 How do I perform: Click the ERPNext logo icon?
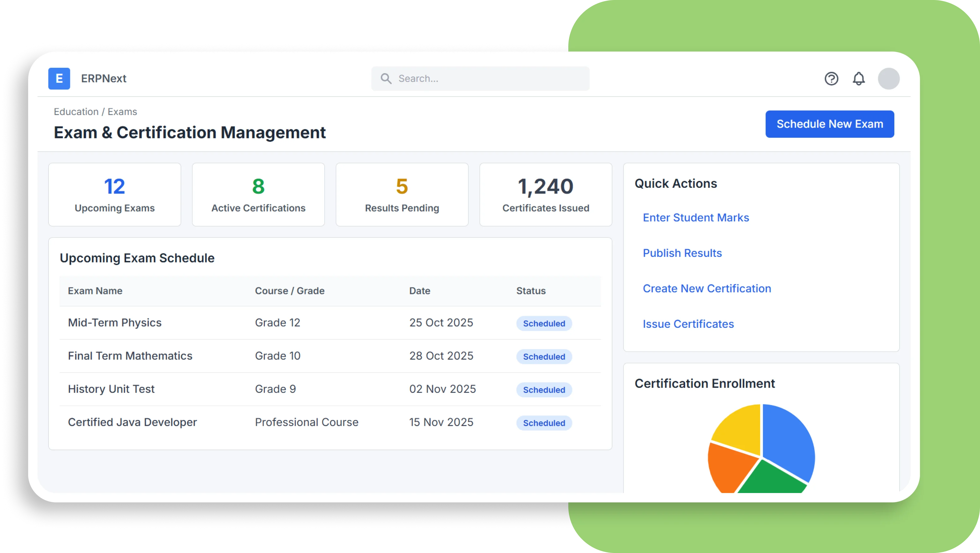[x=59, y=78]
